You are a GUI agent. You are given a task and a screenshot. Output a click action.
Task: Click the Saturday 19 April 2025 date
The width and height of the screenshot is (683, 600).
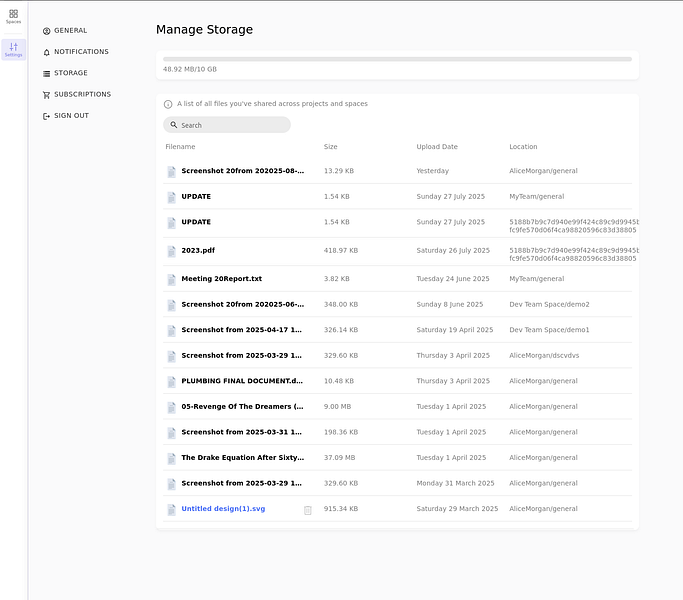click(x=455, y=330)
